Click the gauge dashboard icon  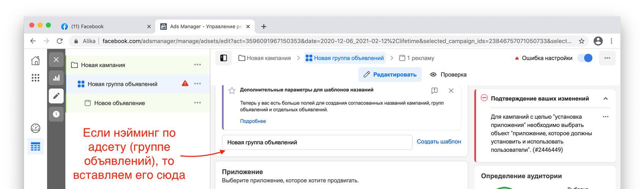(x=35, y=128)
